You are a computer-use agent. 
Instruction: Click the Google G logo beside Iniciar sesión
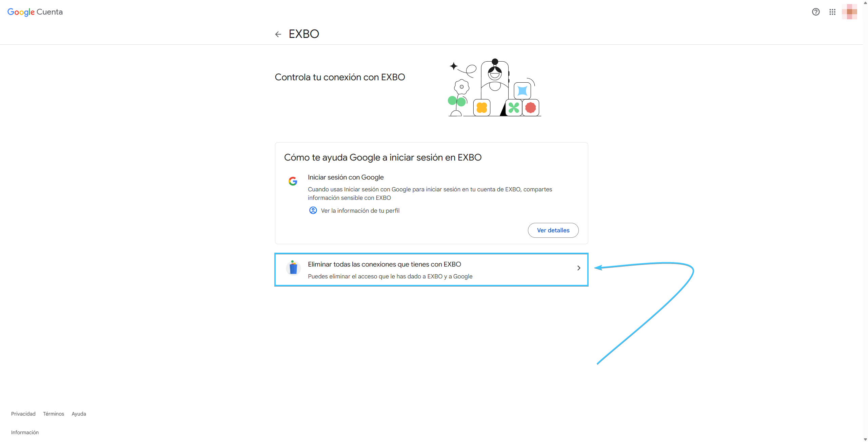click(x=293, y=181)
